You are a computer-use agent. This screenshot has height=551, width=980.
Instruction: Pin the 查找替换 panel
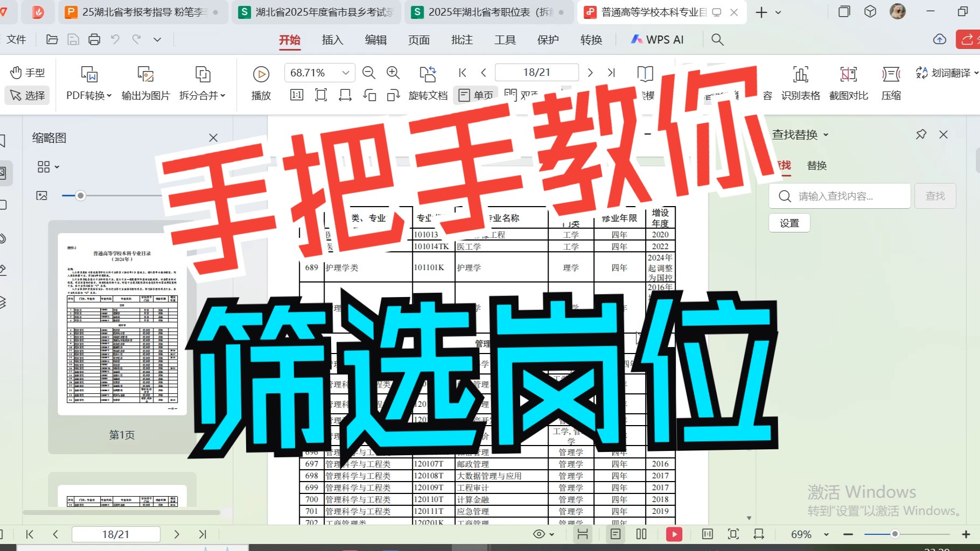coord(921,135)
